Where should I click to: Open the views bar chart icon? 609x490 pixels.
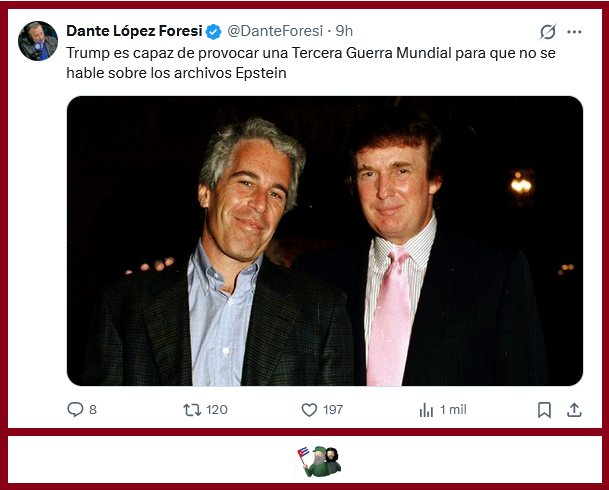(426, 409)
